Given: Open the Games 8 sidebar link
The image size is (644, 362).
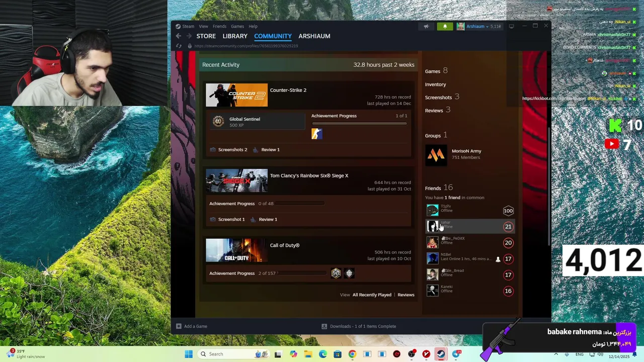Looking at the screenshot, I should point(436,71).
